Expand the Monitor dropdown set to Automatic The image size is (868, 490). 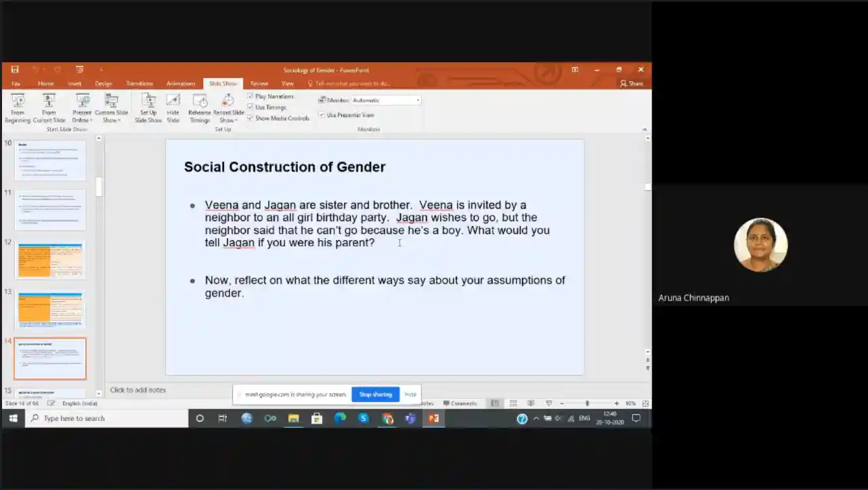(x=418, y=100)
